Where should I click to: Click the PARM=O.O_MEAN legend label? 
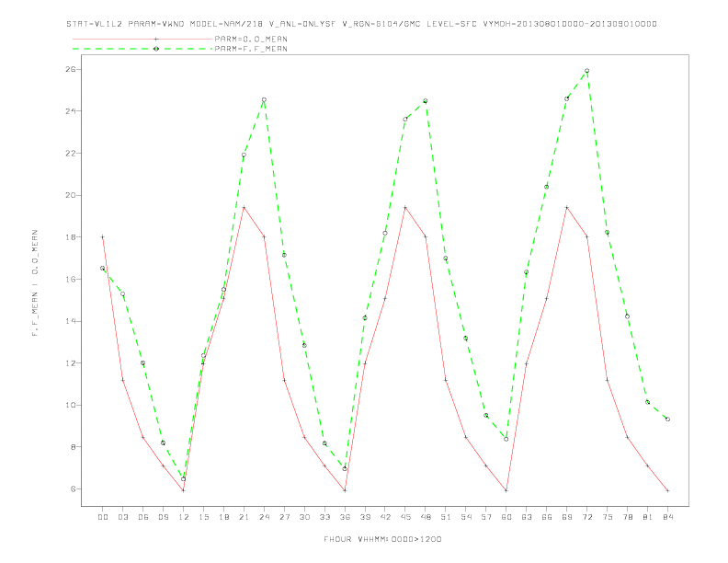click(x=251, y=39)
